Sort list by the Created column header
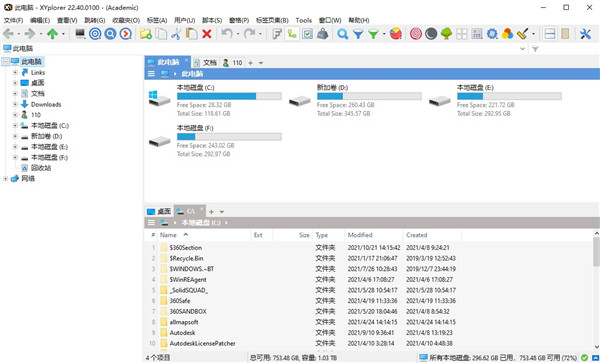Screen dimensions: 600x363 (x=432, y=235)
